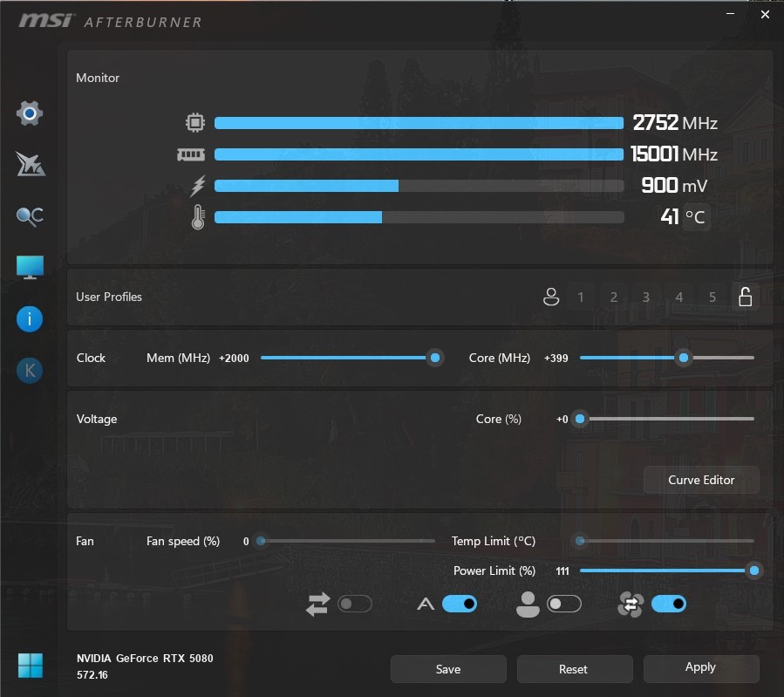Select user profile slot 4

pyautogui.click(x=679, y=297)
